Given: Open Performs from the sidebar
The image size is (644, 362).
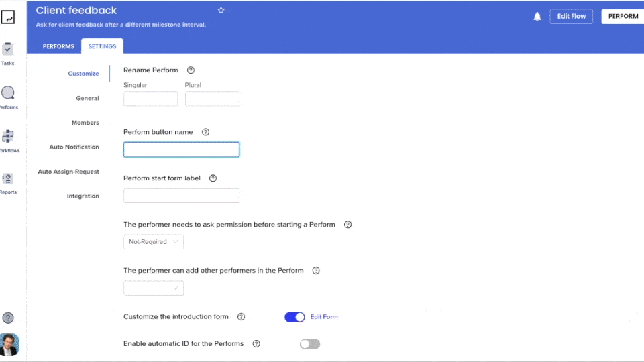Looking at the screenshot, I should [8, 98].
